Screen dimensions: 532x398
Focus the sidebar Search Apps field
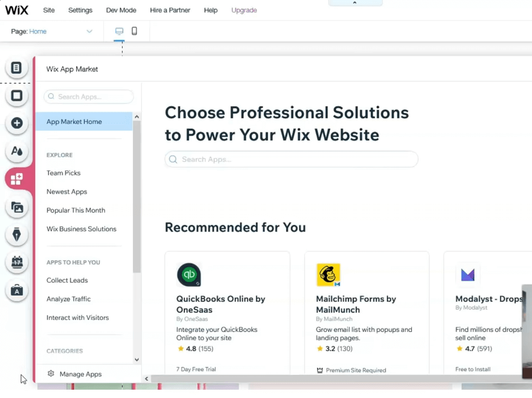tap(89, 97)
